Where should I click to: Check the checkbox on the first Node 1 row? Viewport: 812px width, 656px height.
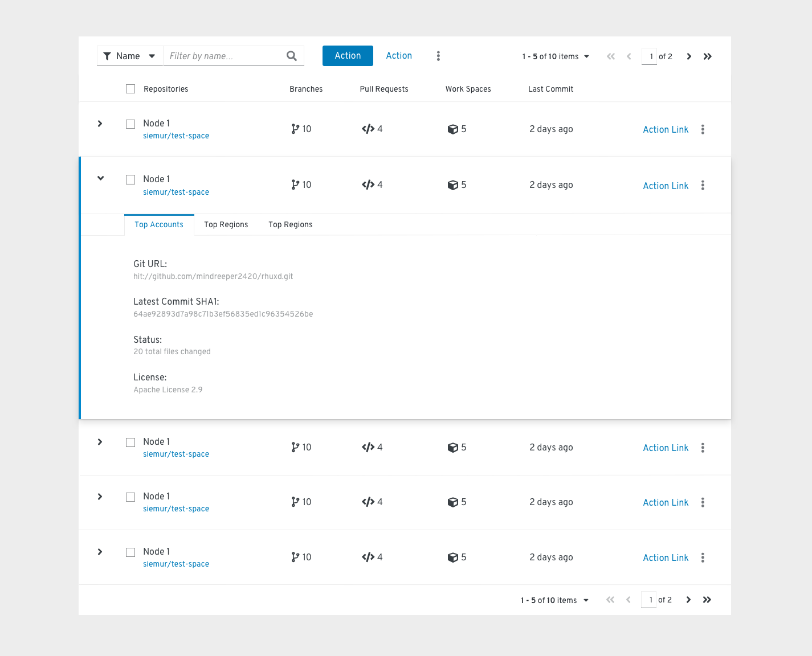130,124
